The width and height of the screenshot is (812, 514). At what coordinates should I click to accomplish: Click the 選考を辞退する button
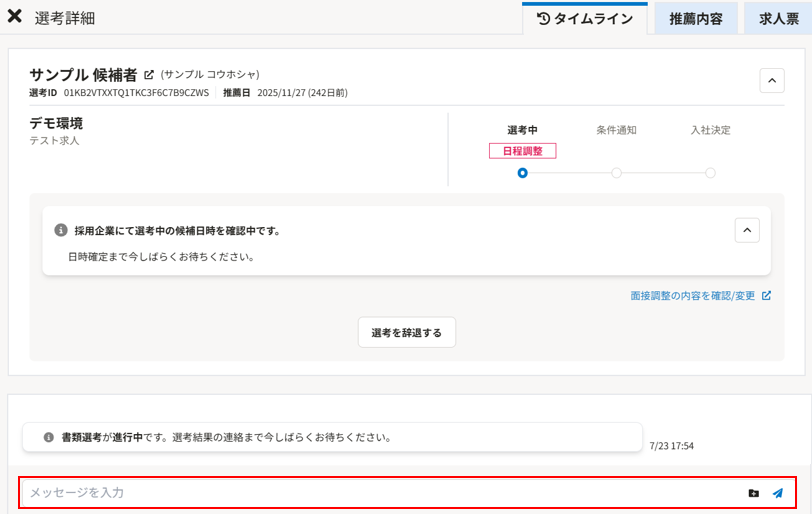pos(407,332)
